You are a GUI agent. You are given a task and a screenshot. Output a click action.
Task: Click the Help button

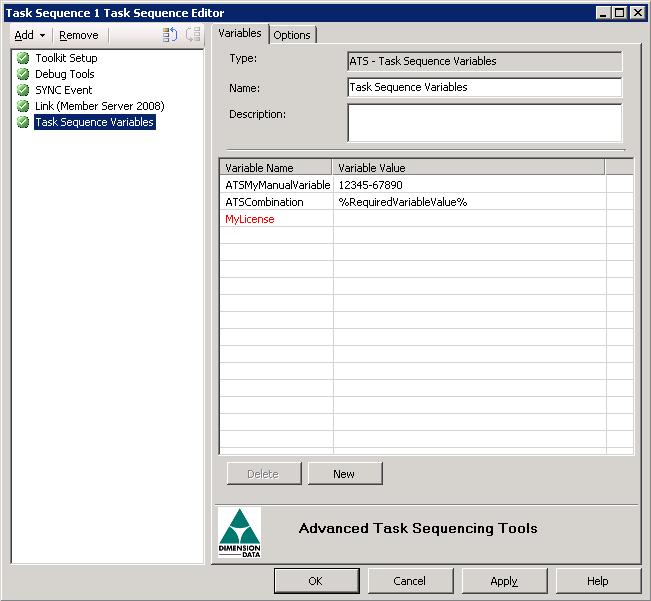pos(598,581)
